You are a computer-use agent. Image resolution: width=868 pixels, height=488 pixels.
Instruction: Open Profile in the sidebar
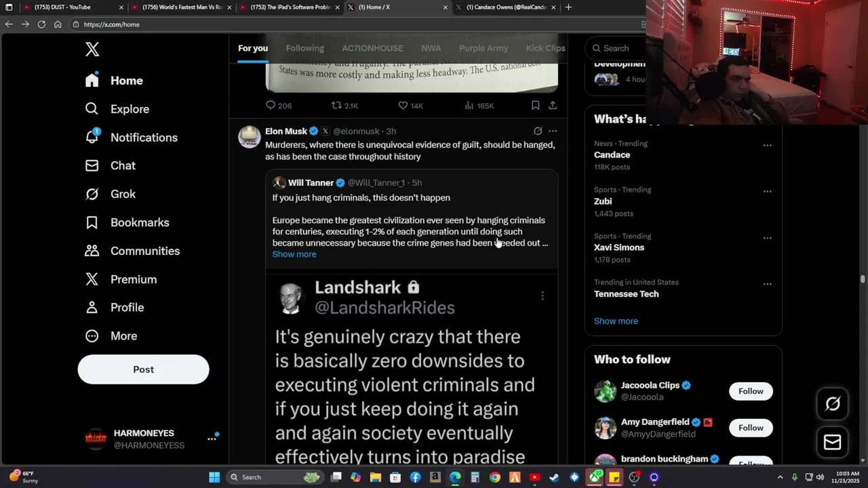tap(114, 307)
